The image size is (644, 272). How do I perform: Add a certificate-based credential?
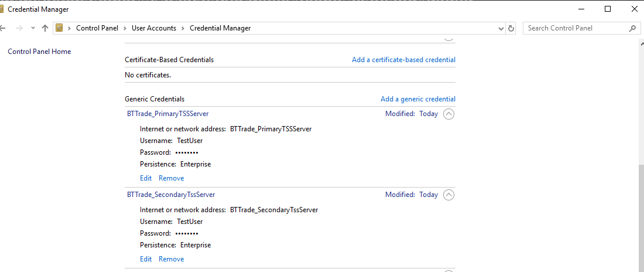click(x=403, y=60)
